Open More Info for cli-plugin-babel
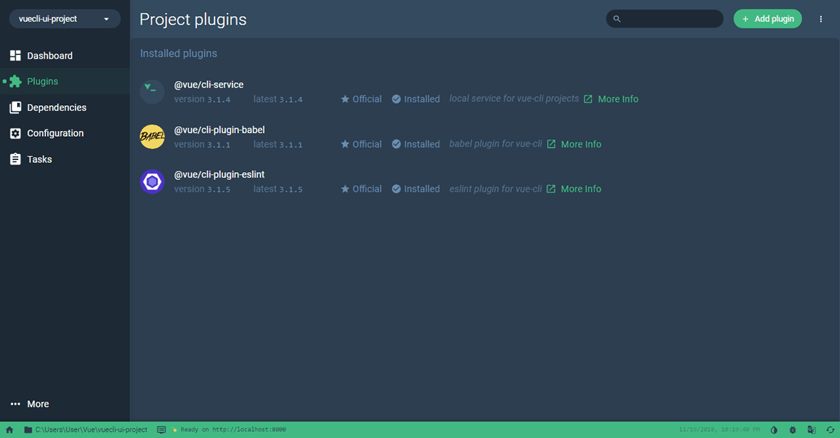 581,144
